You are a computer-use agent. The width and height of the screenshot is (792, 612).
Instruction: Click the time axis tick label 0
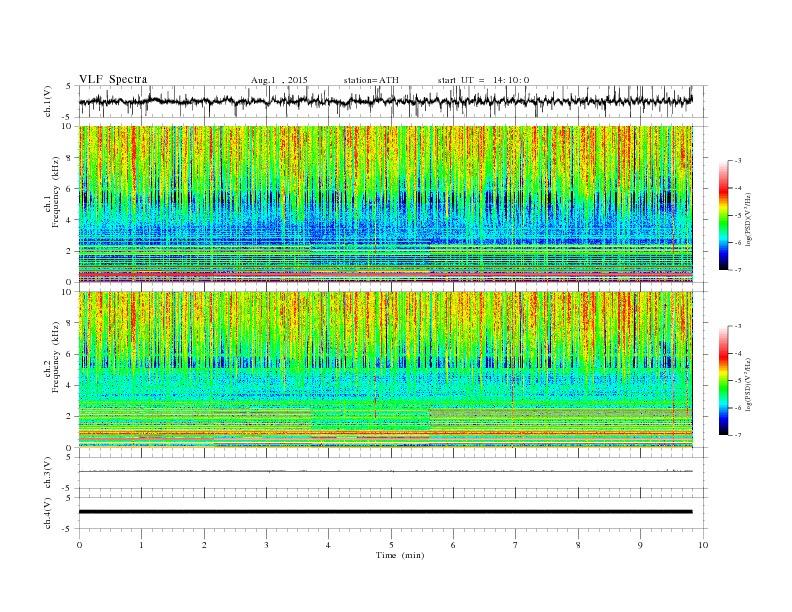click(79, 545)
